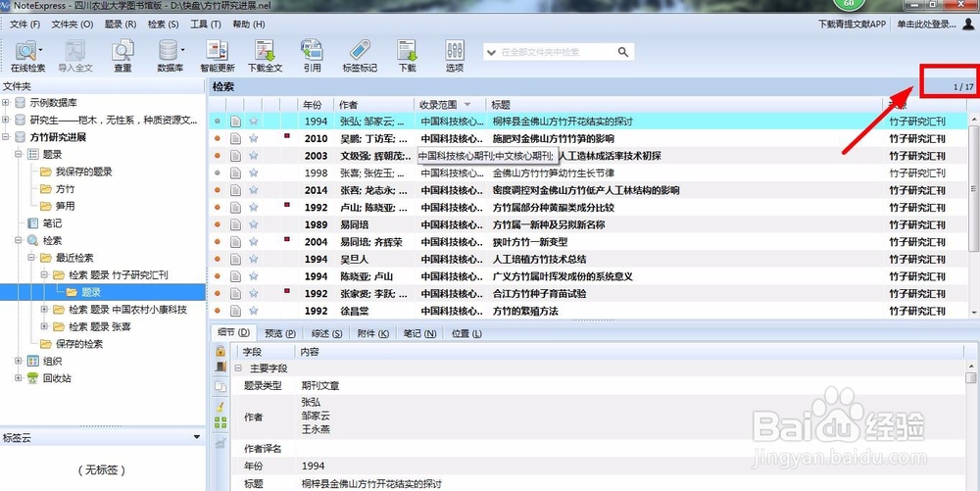This screenshot has width=980, height=491.
Task: Click the 单击此处登录 login link
Action: 927,25
